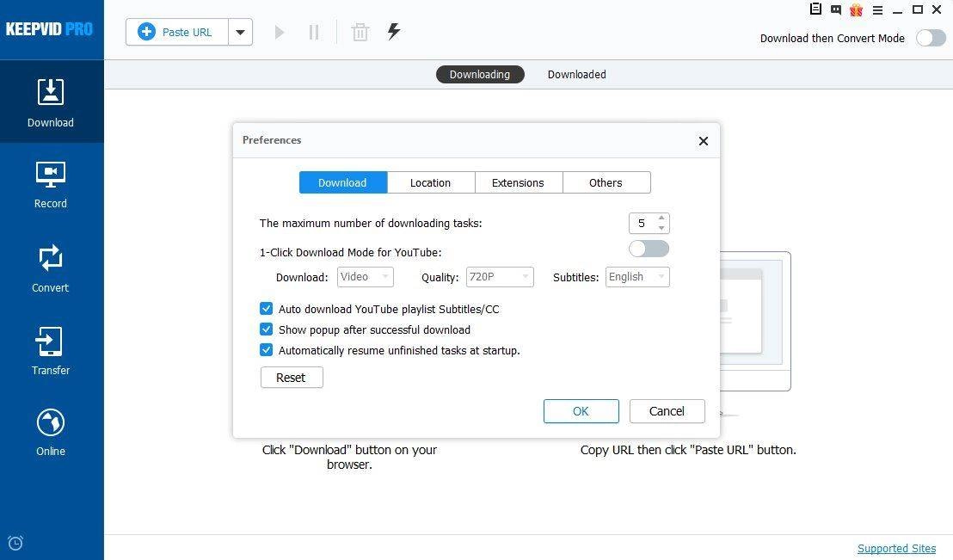The image size is (953, 560).
Task: Switch to the Downloaded tab
Action: [x=577, y=75]
